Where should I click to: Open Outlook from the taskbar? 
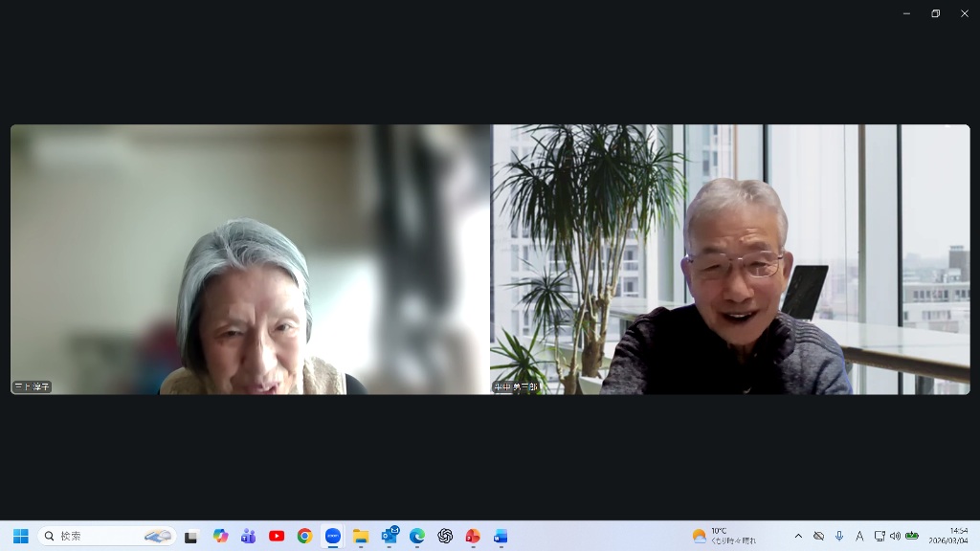pos(390,536)
